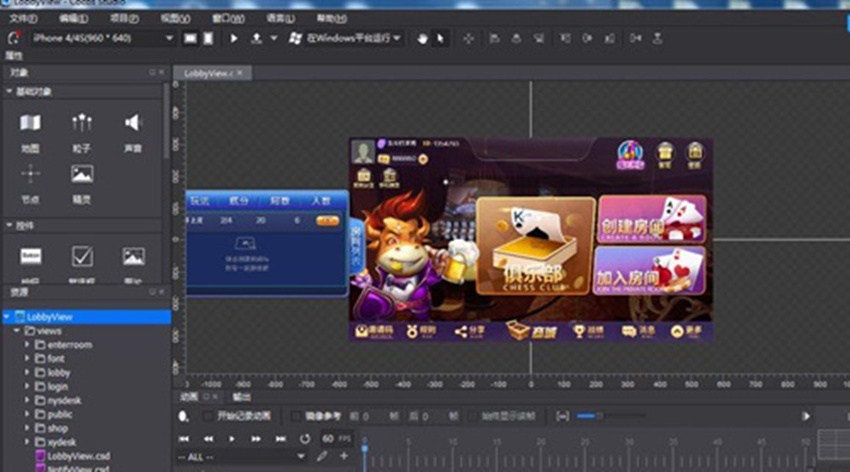Select the LobbyView.csd file in resources

78,455
